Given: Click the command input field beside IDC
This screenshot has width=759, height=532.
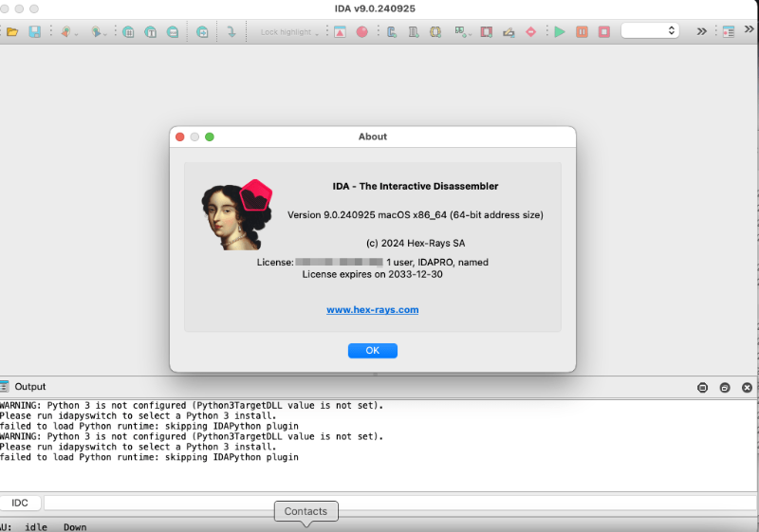Looking at the screenshot, I should tap(401, 503).
